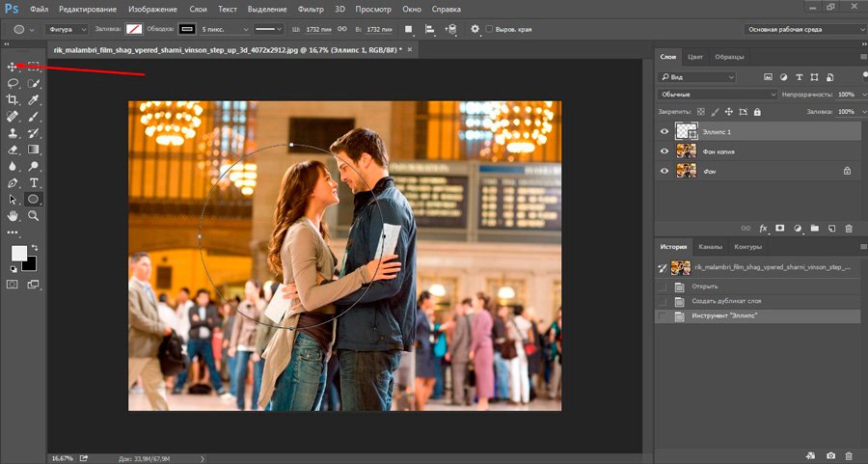The width and height of the screenshot is (868, 464).
Task: Open the Файл menu
Action: pos(39,10)
